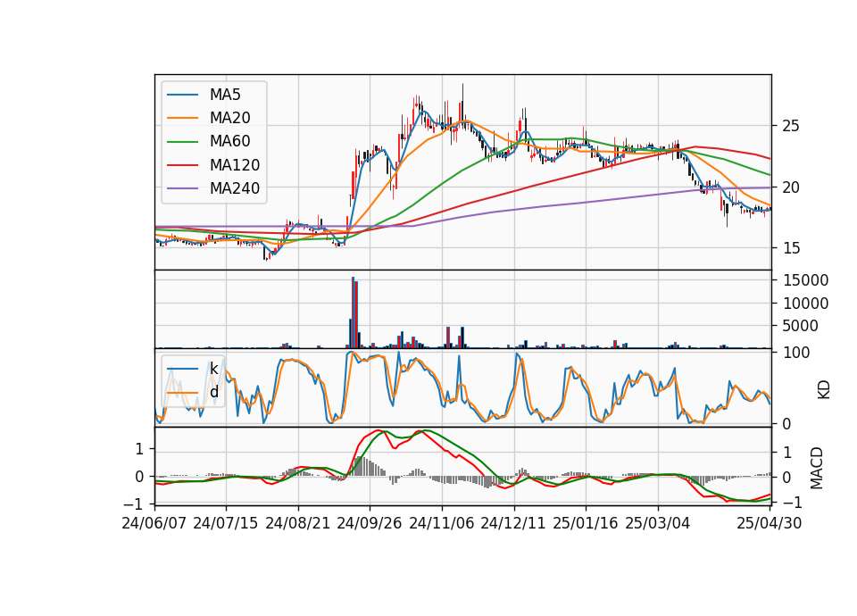The width and height of the screenshot is (857, 616).
Task: Click the 25/04/30 date label
Action: (x=770, y=523)
